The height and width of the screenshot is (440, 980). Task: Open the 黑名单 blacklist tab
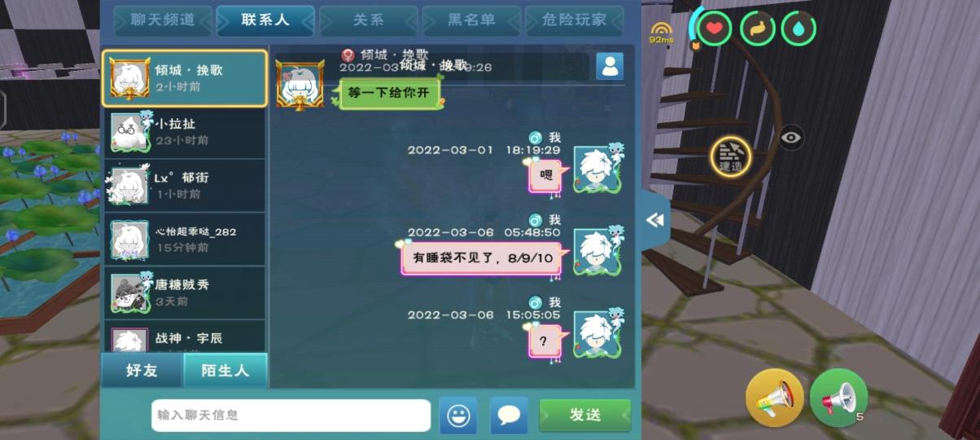pos(471,20)
